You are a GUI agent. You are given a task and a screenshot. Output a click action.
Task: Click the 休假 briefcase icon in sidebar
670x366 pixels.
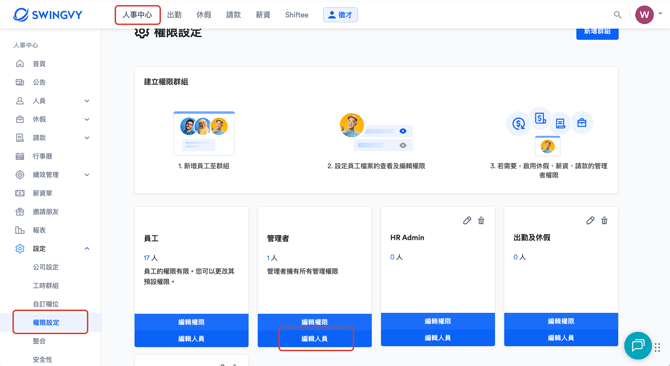point(20,119)
